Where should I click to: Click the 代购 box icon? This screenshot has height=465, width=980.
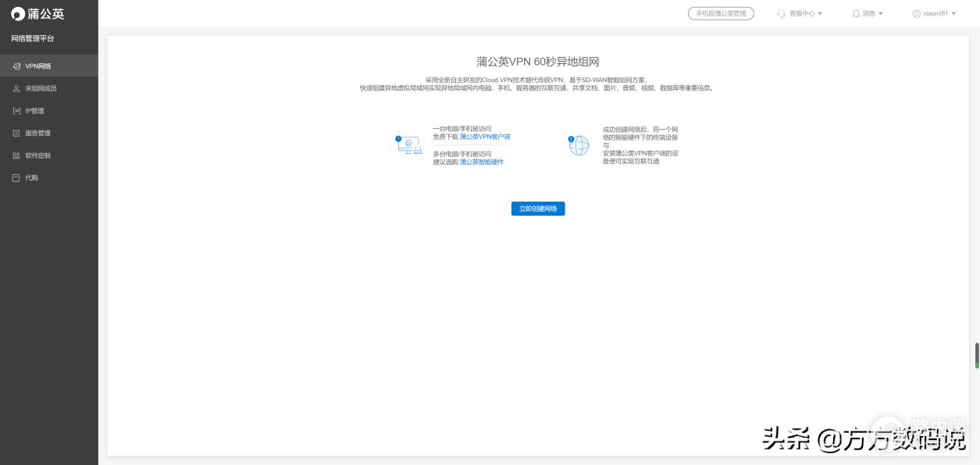point(16,177)
